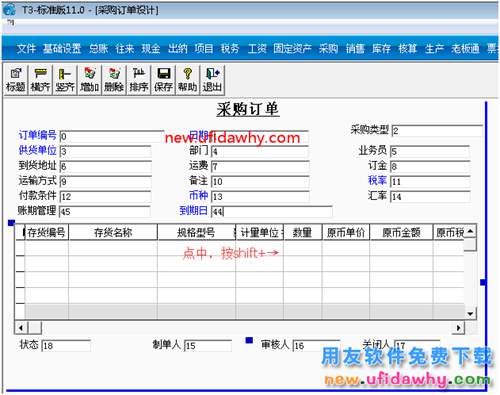Screen dimensions: 500x395
Task: Click the 排序 sort icon
Action: pos(139,80)
